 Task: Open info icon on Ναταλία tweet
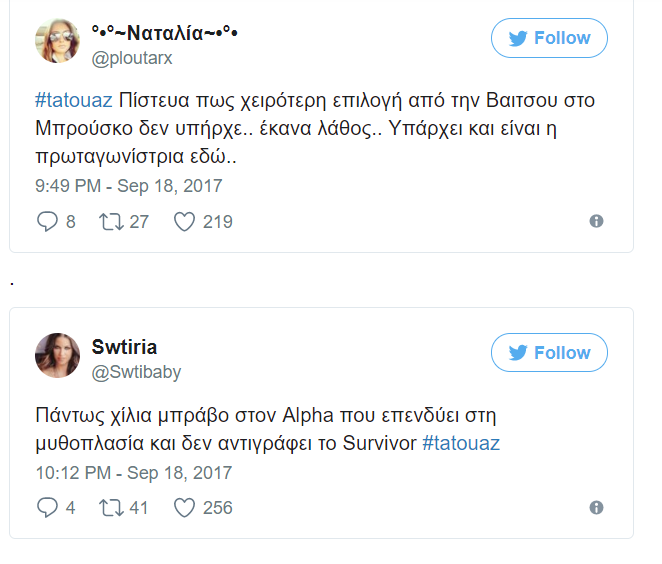tap(596, 221)
